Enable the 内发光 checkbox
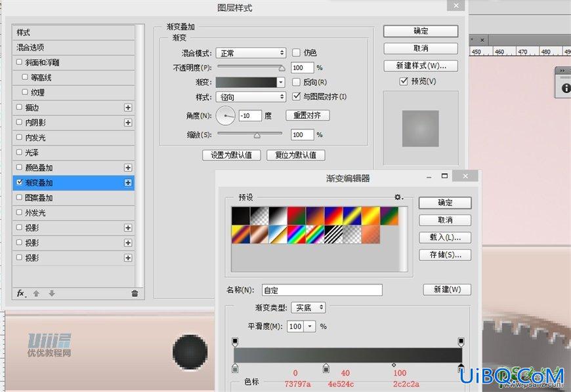Viewport: 571px width, 392px height. [19, 138]
